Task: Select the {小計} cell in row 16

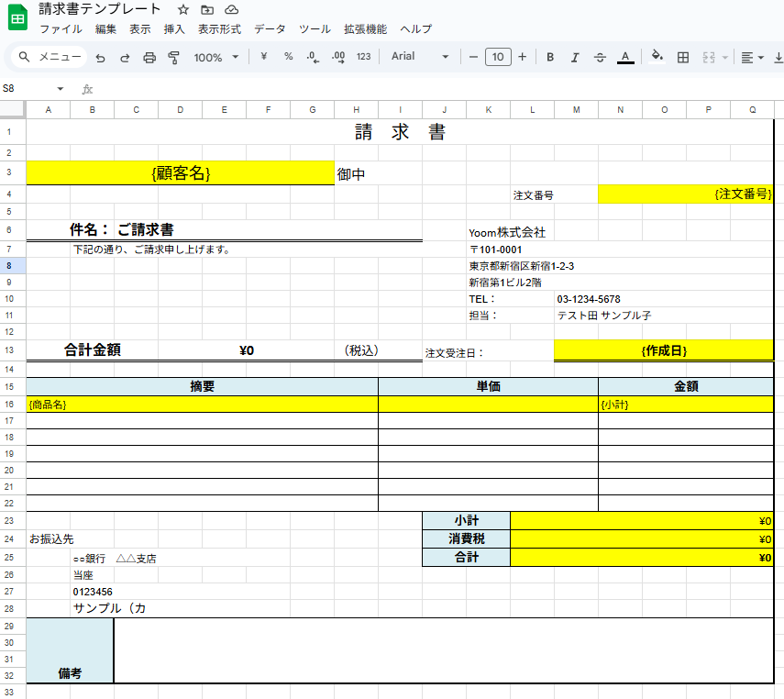Action: (x=686, y=405)
